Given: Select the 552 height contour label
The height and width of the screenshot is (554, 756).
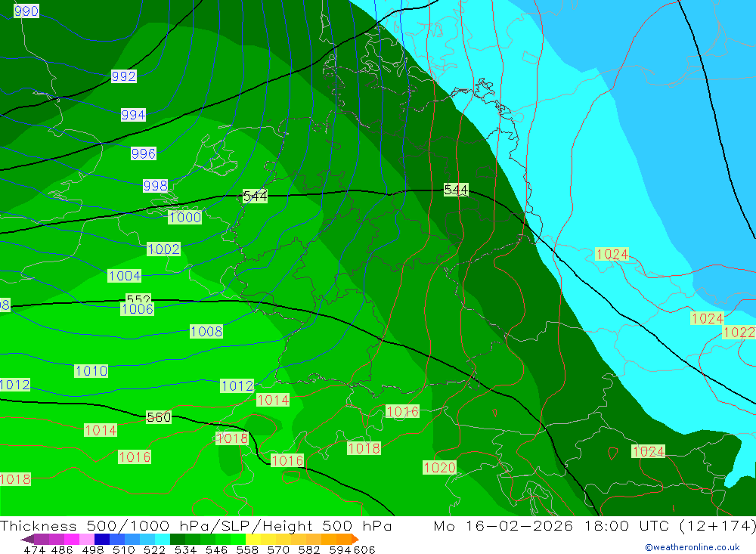Looking at the screenshot, I should (x=138, y=299).
